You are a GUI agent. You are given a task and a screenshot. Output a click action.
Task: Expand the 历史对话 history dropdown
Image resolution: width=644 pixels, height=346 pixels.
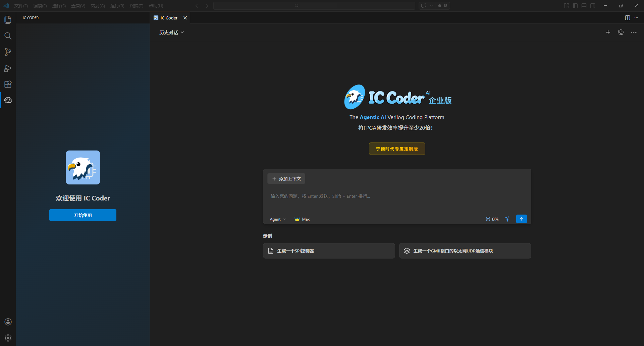click(171, 32)
